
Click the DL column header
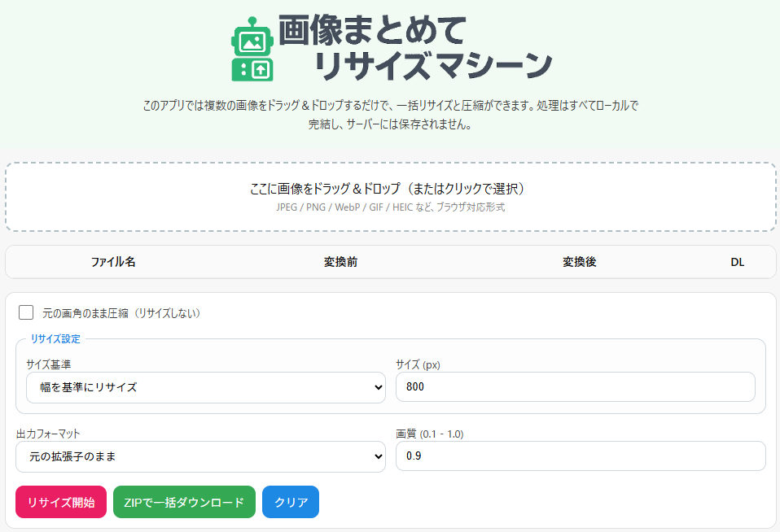click(x=737, y=262)
